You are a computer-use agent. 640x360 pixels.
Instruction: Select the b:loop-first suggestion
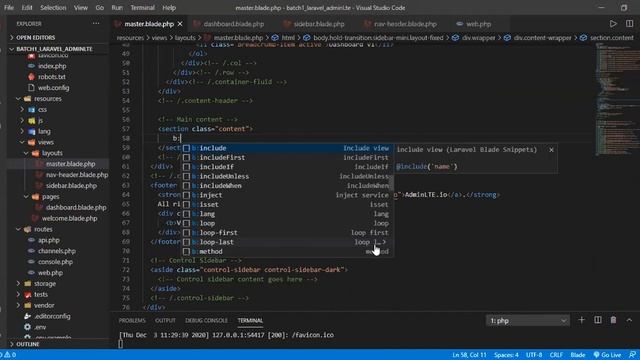click(x=287, y=233)
